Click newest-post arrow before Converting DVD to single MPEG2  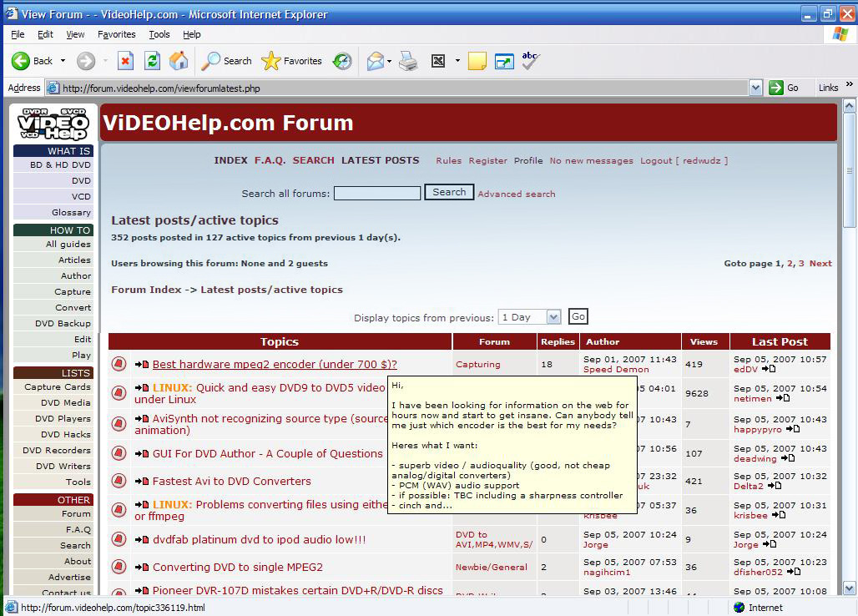point(142,568)
